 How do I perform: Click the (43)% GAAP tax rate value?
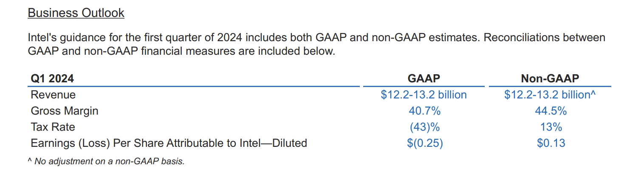[424, 127]
